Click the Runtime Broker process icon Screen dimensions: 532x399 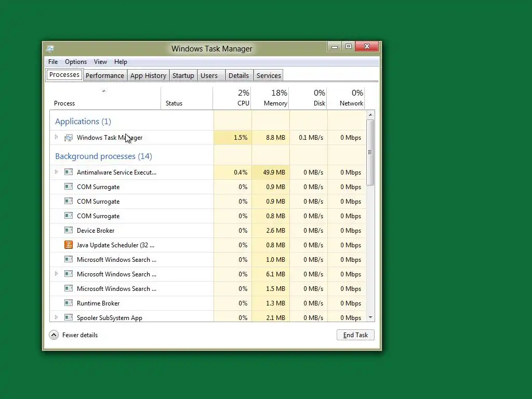pyautogui.click(x=69, y=303)
